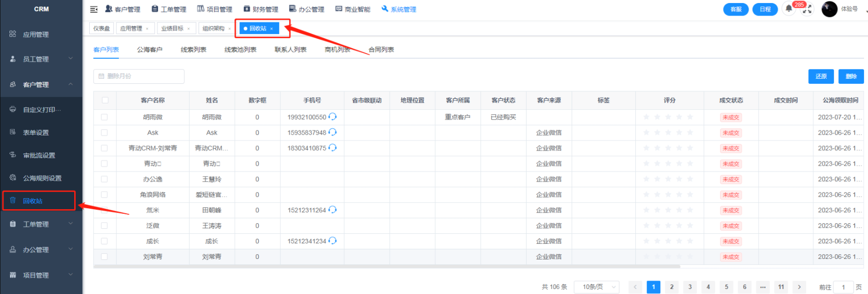Image resolution: width=868 pixels, height=294 pixels.
Task: Close the 回收站 tab with its x
Action: pos(271,29)
